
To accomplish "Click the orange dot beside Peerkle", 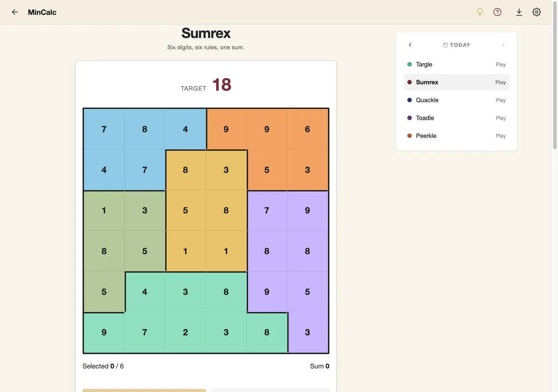I will click(410, 136).
